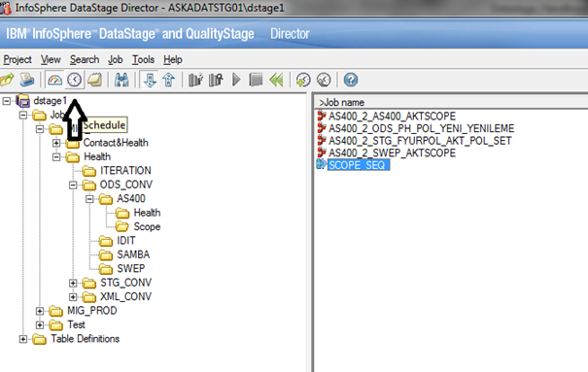Select the SCOPE_SEQ sequence job

[x=359, y=165]
